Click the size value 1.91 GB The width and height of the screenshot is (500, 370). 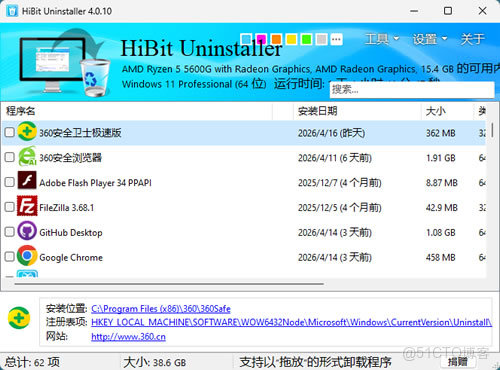pos(441,158)
